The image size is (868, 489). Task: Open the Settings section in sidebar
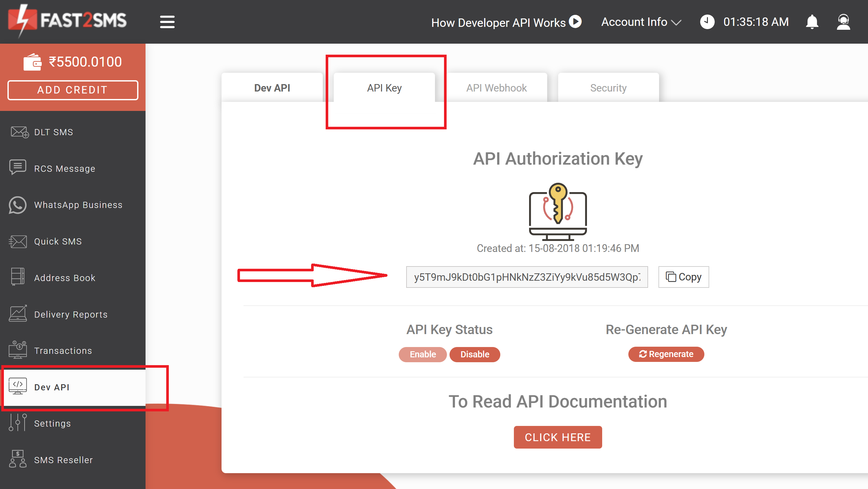[x=52, y=423]
